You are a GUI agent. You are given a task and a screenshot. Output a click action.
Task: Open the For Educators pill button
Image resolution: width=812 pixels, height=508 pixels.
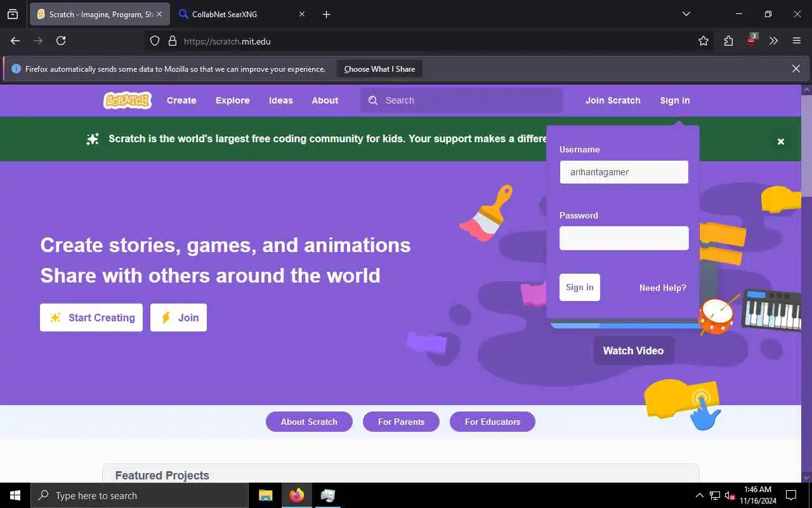pos(492,422)
